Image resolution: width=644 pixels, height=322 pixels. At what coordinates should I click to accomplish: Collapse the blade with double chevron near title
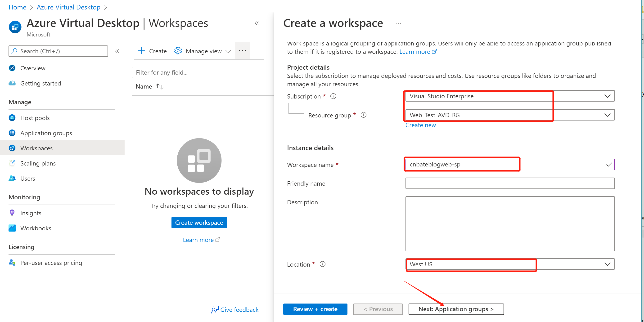(257, 23)
